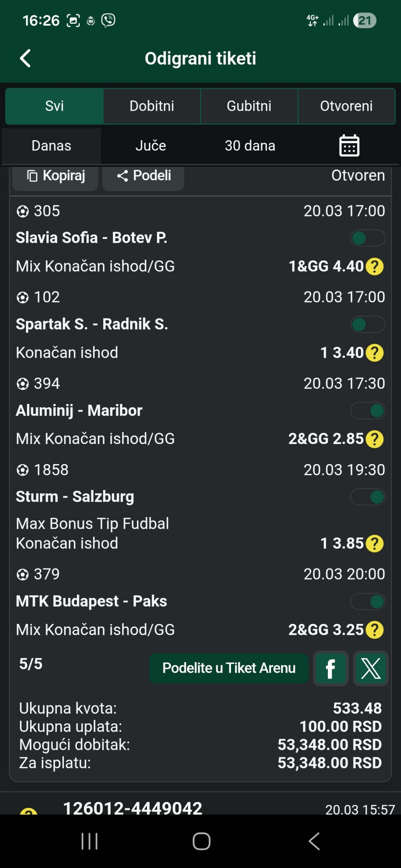Open ticket 126012-4449042
This screenshot has height=868, width=401.
(x=133, y=808)
